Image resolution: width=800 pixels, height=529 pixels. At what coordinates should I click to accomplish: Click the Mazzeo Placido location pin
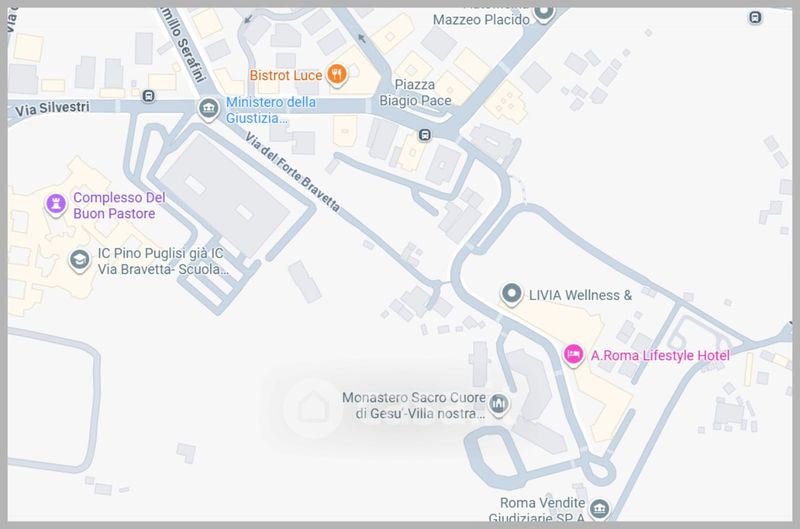(544, 12)
